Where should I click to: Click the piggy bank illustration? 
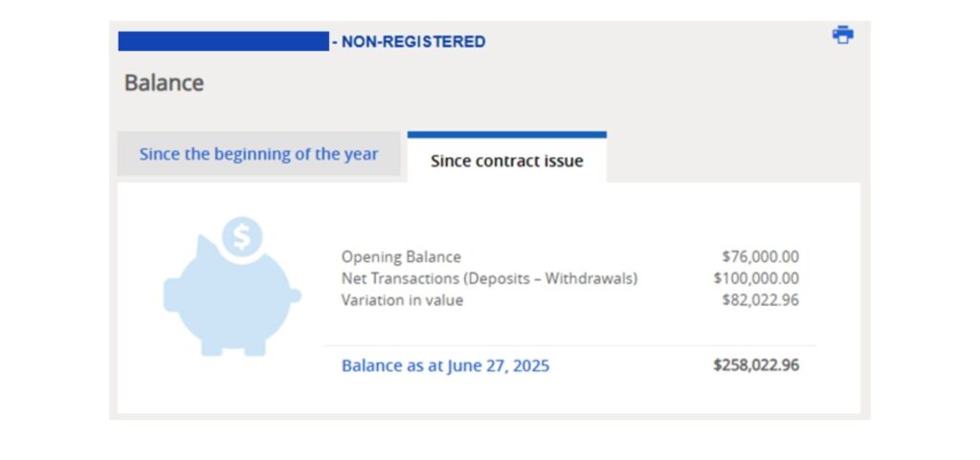click(x=232, y=294)
